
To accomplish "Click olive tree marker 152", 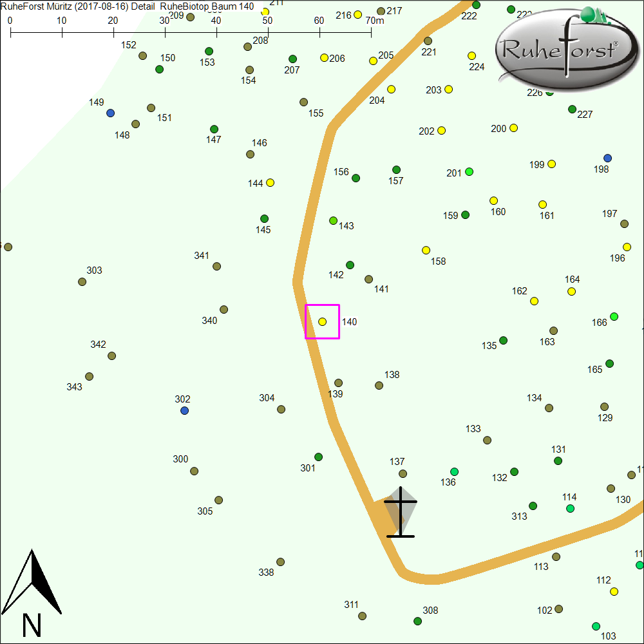I will (x=143, y=55).
